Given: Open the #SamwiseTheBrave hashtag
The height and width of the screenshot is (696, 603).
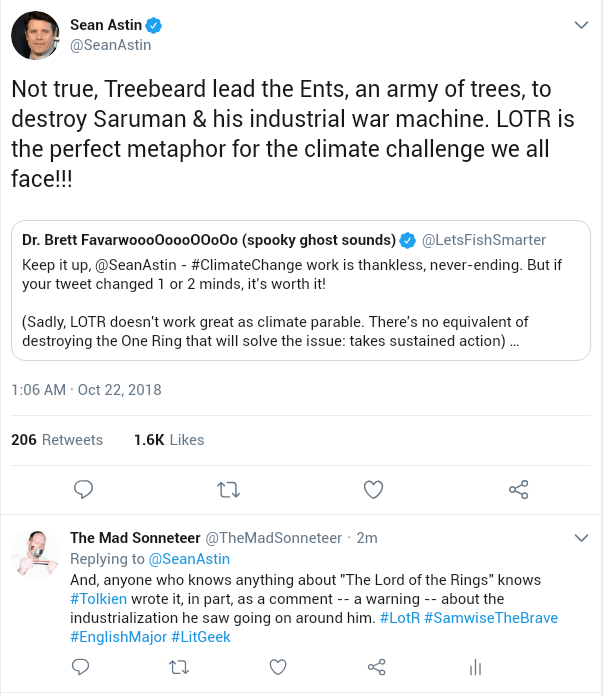Looking at the screenshot, I should pyautogui.click(x=490, y=618).
